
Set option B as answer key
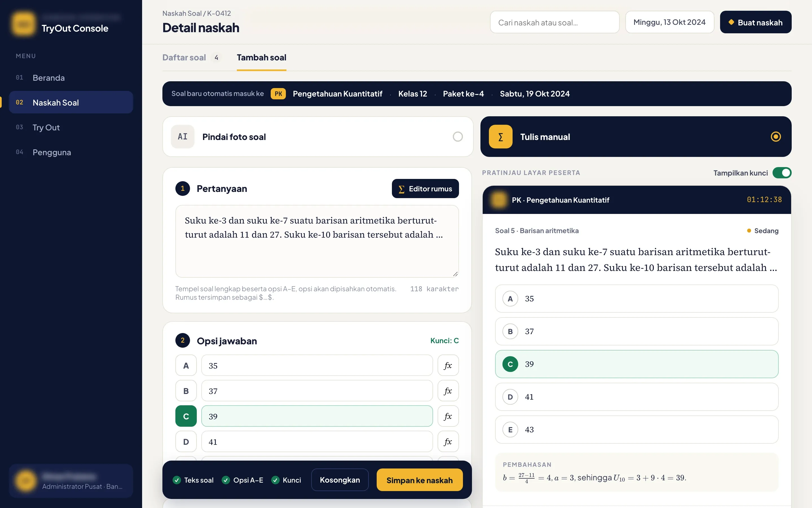pyautogui.click(x=186, y=391)
